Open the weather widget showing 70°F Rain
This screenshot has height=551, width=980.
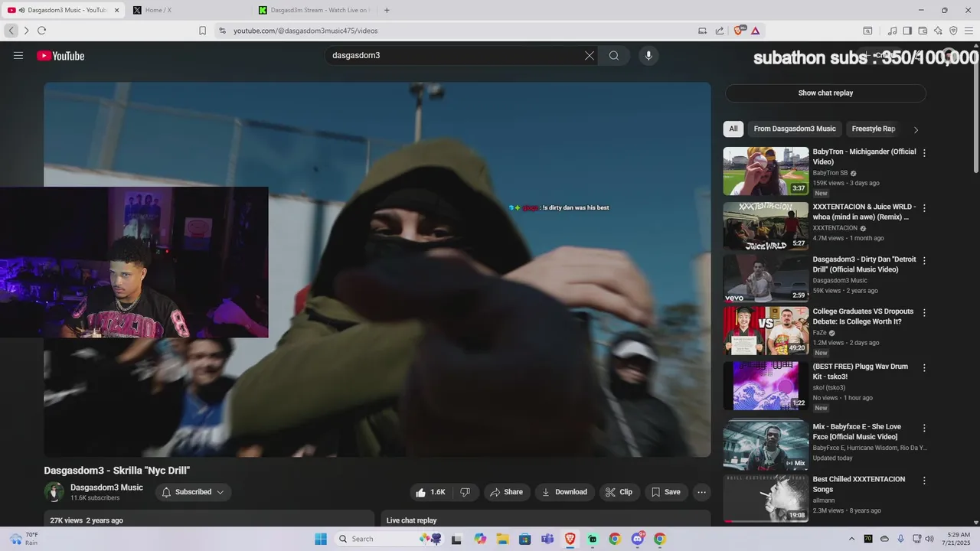click(x=23, y=539)
